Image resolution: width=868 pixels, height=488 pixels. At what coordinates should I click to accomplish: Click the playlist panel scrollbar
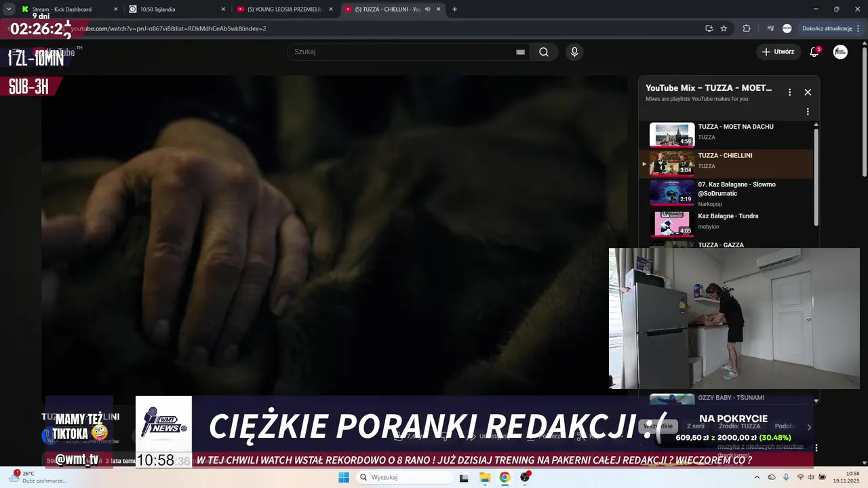coord(816,176)
